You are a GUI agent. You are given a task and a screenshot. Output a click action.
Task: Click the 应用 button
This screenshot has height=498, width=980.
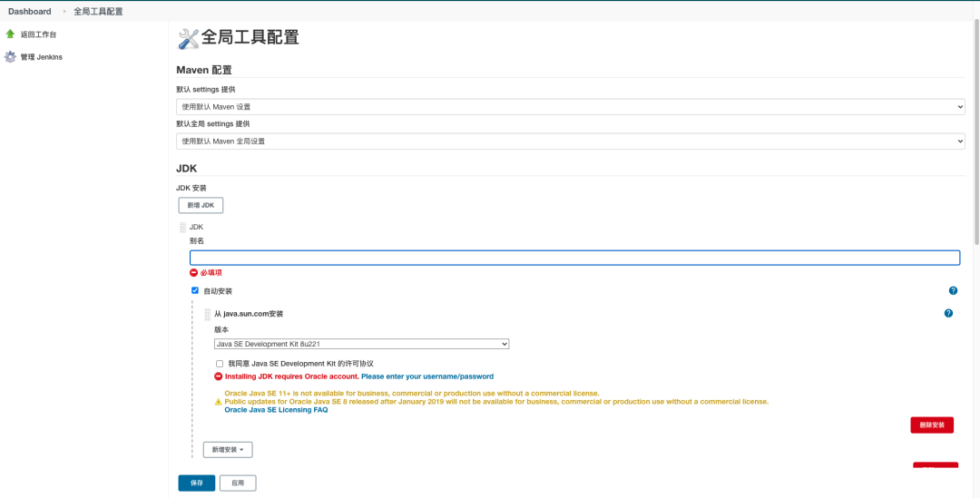(238, 483)
